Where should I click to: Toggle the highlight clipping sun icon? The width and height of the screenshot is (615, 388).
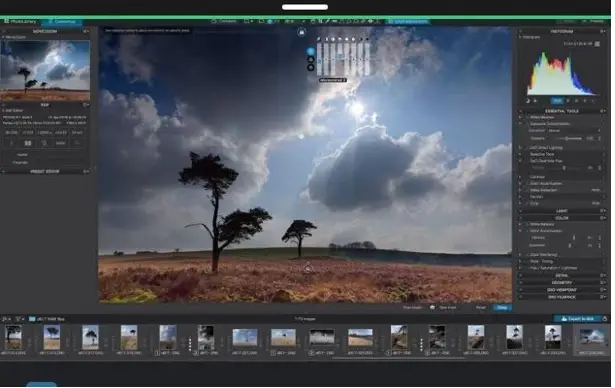click(535, 101)
